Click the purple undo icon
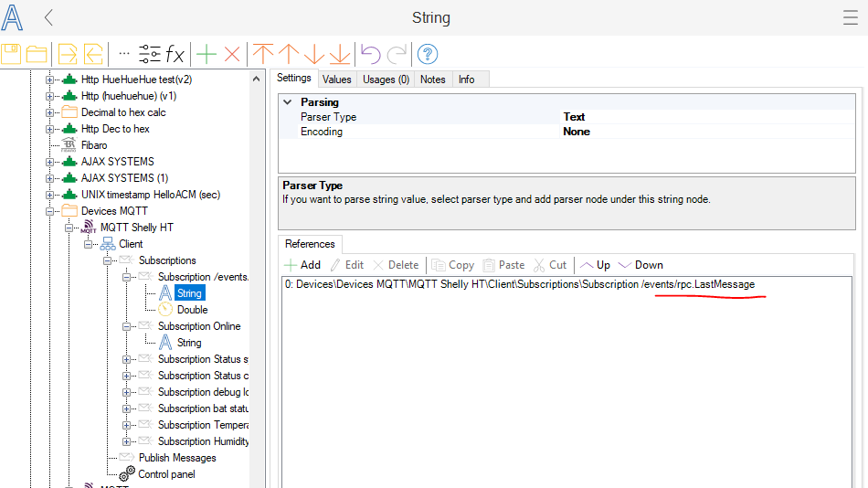Screen dimensions: 868x488 [x=370, y=54]
